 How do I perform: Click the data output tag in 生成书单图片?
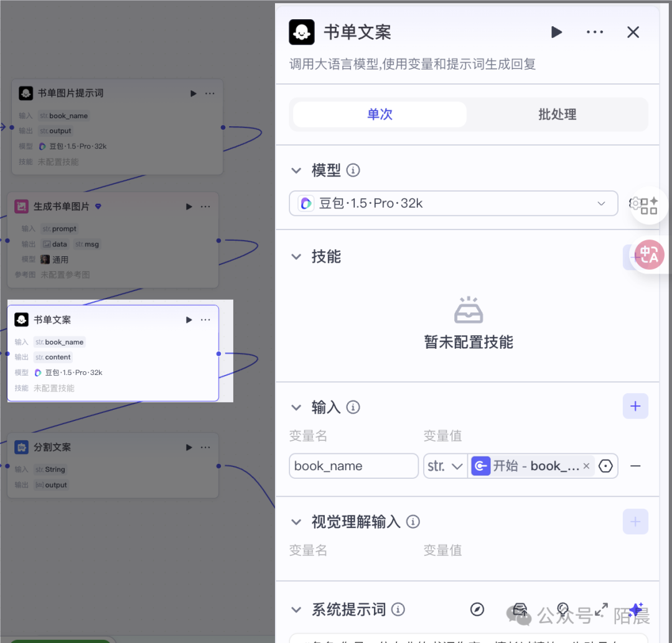(x=55, y=244)
